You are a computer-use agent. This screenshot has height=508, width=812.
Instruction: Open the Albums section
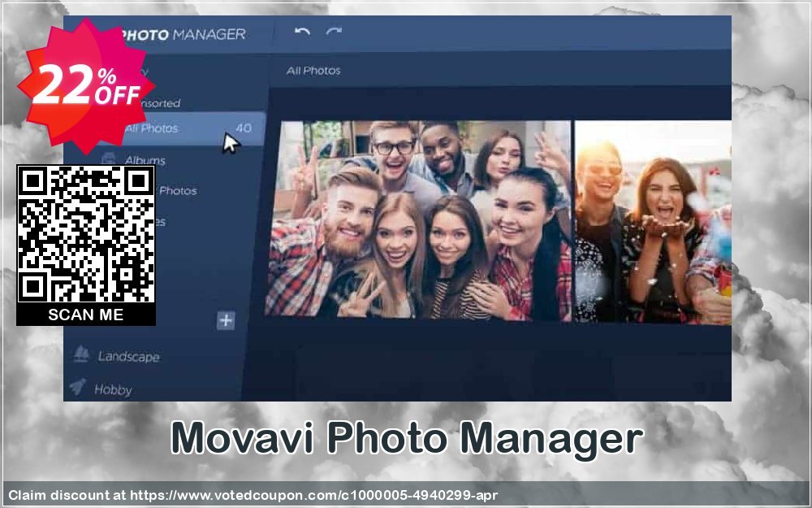[x=145, y=160]
